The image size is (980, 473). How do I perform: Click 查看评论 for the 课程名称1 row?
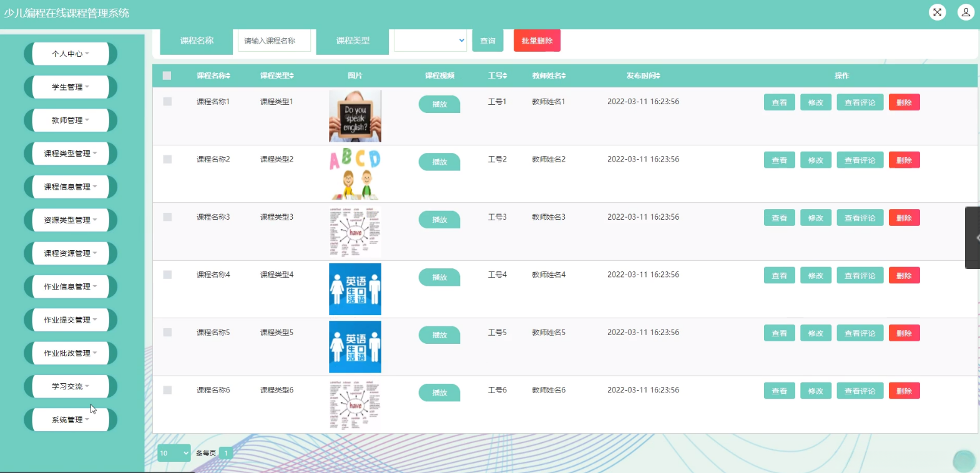click(860, 102)
